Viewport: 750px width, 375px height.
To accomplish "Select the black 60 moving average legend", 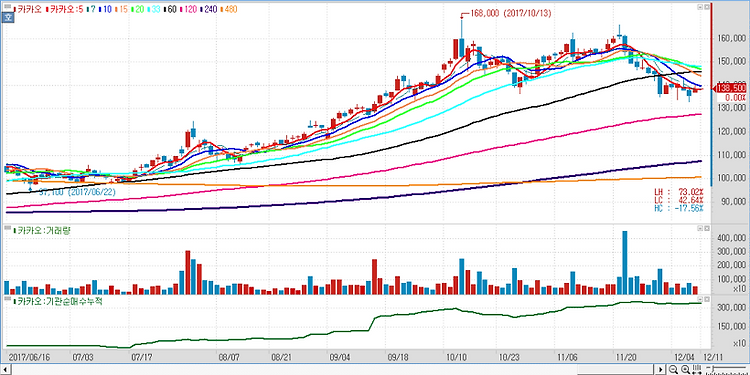I will point(170,9).
